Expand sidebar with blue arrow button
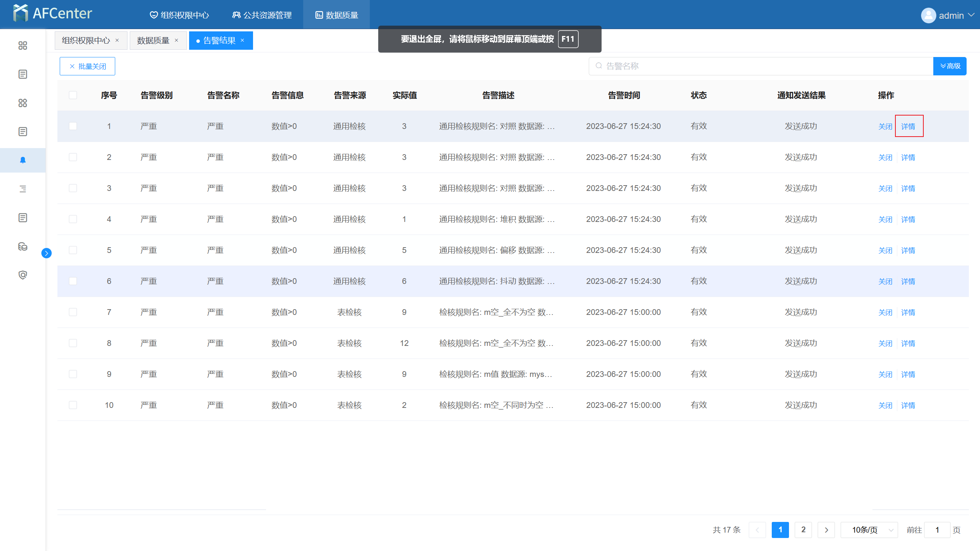980x551 pixels. point(46,253)
